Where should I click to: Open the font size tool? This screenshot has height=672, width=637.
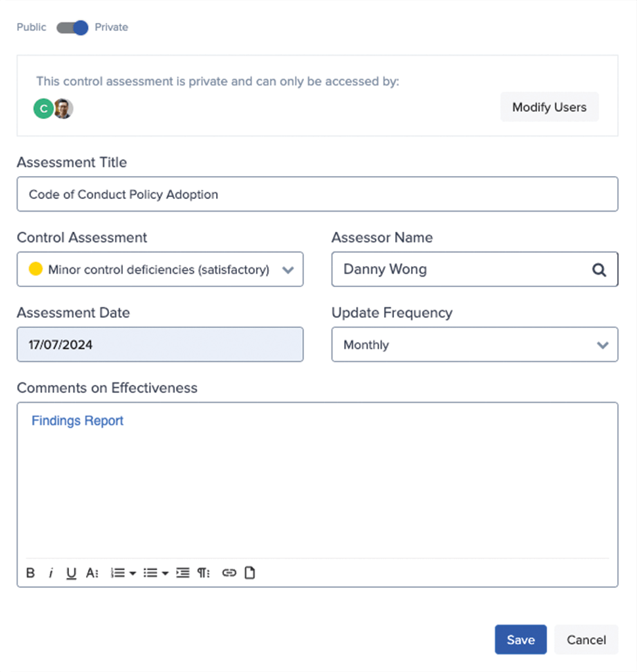tap(92, 573)
